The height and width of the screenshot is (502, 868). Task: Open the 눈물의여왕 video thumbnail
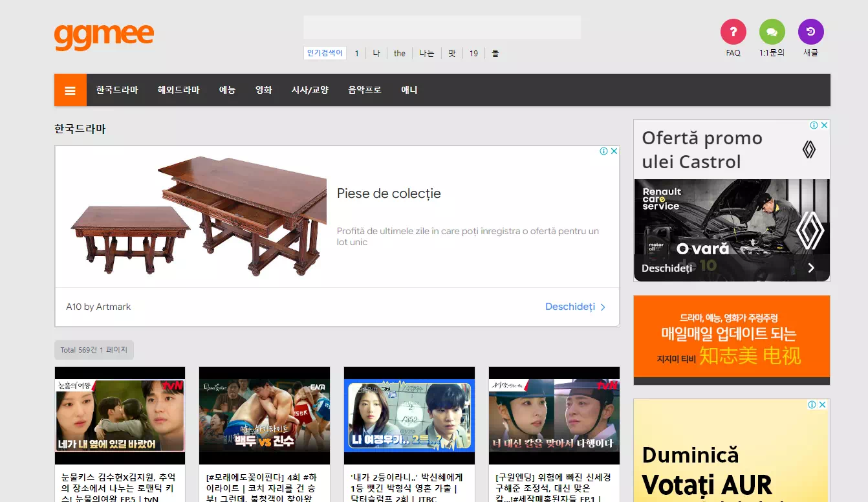(x=120, y=415)
